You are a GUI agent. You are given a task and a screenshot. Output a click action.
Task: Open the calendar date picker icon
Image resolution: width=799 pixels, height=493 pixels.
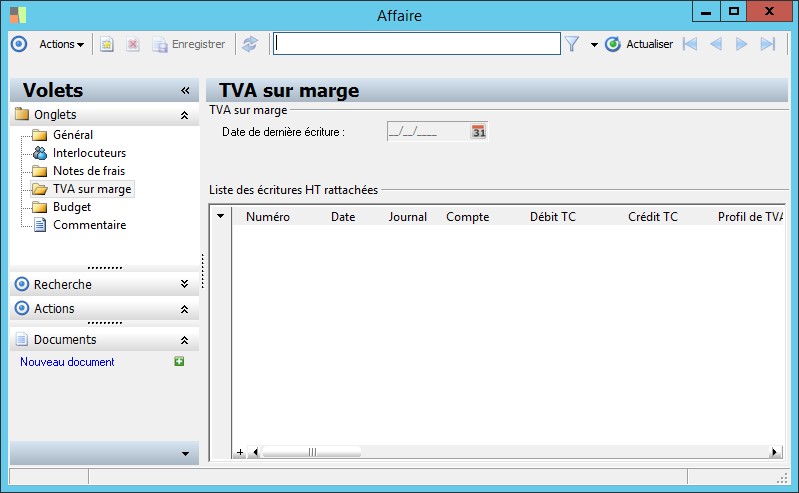(x=478, y=132)
